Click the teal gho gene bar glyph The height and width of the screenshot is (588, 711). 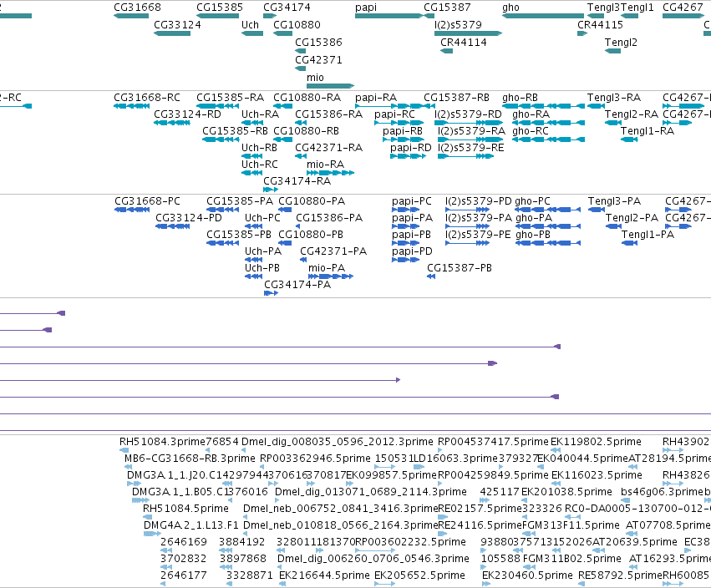click(x=543, y=16)
